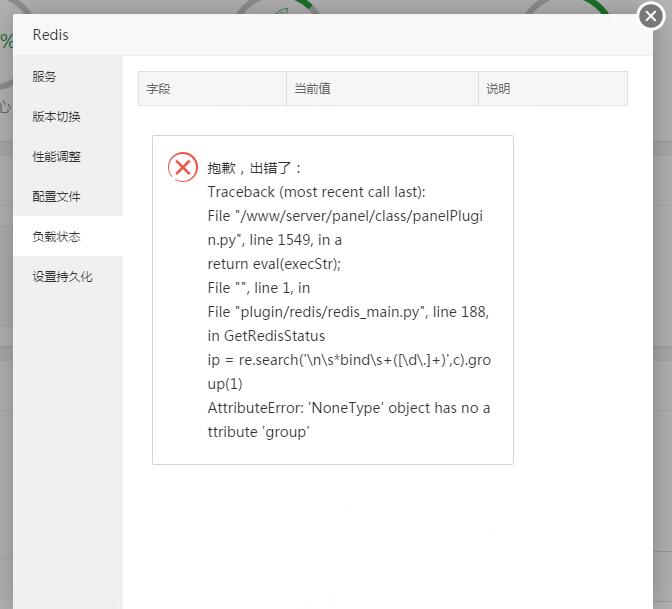Click the red error X icon
Screen dimensions: 672x609
[183, 167]
